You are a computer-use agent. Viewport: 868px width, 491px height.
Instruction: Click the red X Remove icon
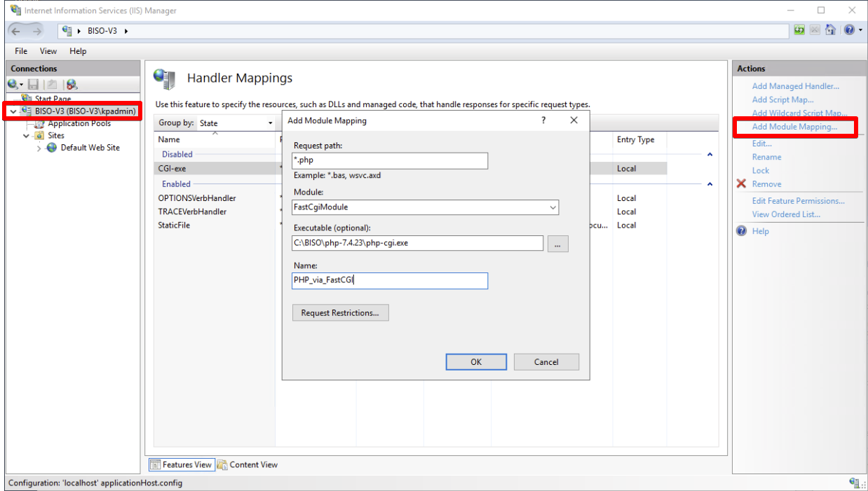click(x=741, y=184)
